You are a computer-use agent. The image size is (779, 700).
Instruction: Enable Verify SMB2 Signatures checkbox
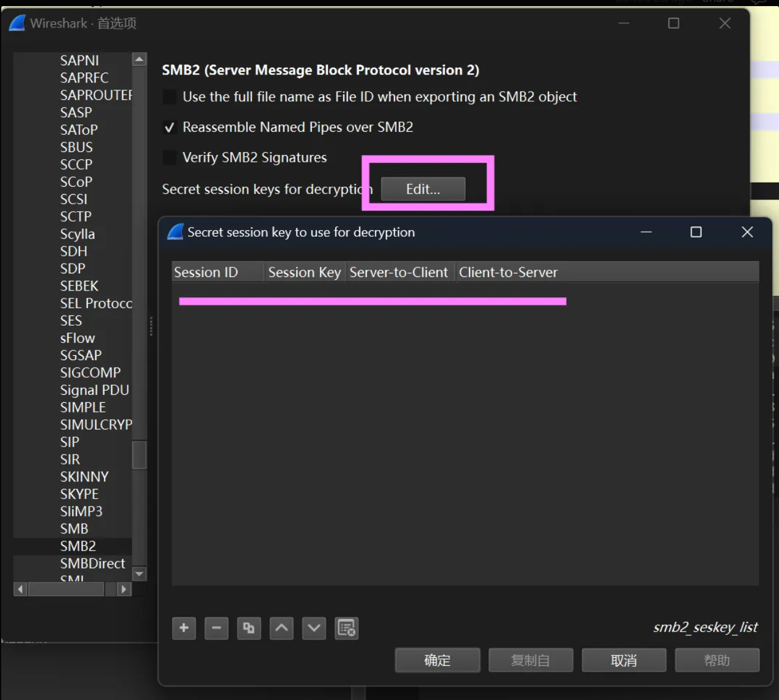click(170, 158)
